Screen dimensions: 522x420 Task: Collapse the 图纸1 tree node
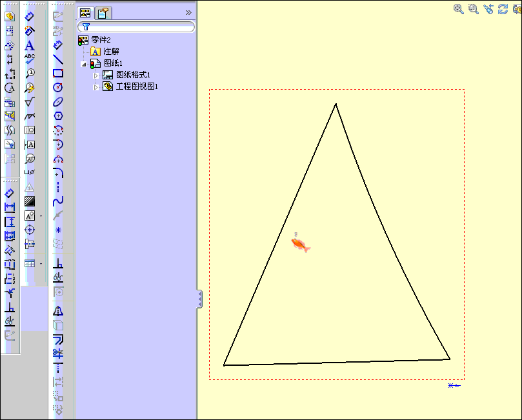click(84, 65)
